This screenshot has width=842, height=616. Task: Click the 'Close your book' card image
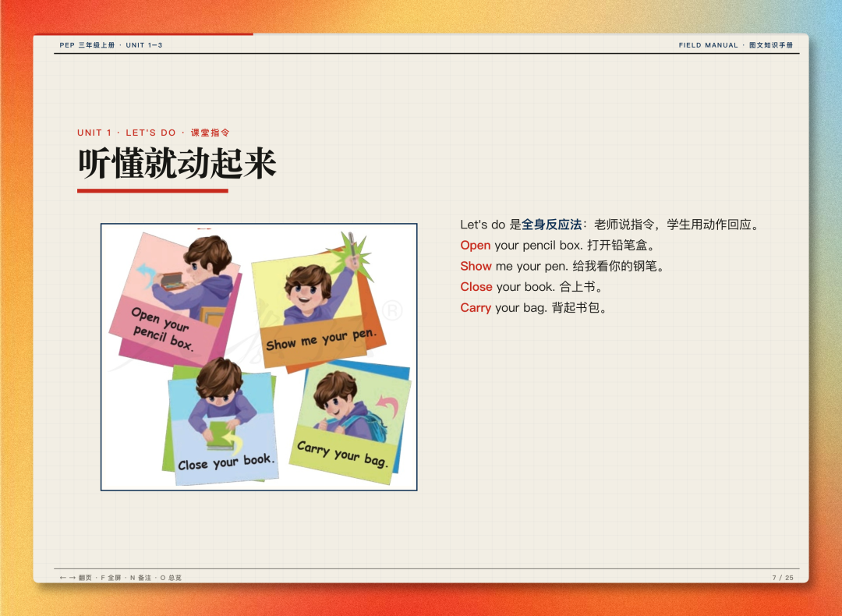[x=221, y=422]
